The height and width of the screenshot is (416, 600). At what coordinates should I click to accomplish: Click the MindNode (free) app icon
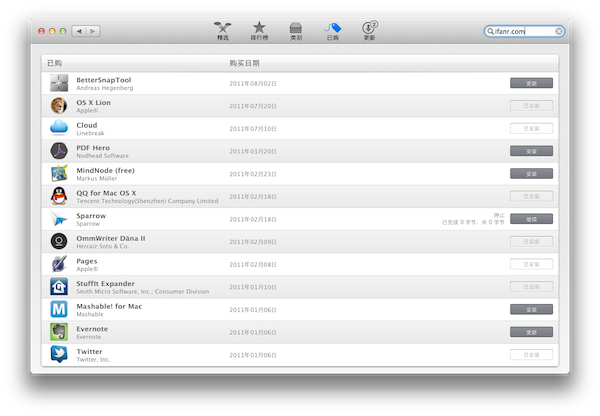59,173
